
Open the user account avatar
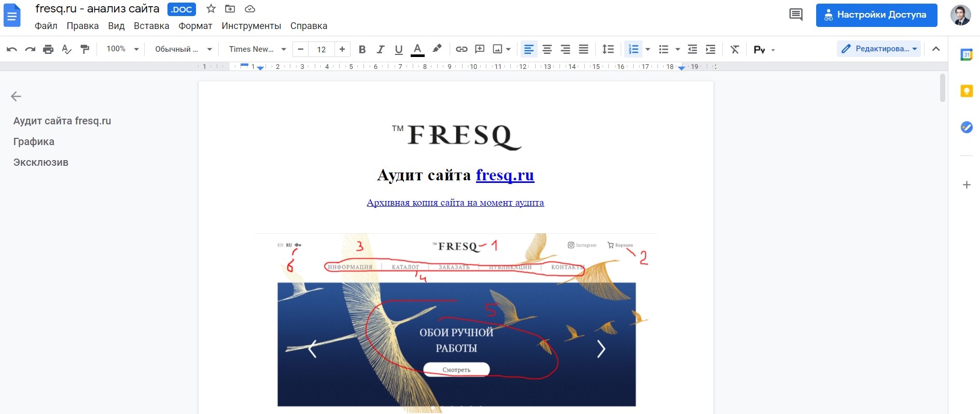960,15
